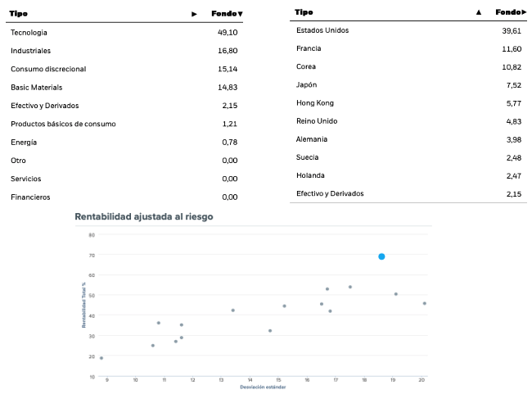The height and width of the screenshot is (399, 532).
Task: Click the Rentabilidad ajustada al riesgo title
Action: (x=144, y=217)
